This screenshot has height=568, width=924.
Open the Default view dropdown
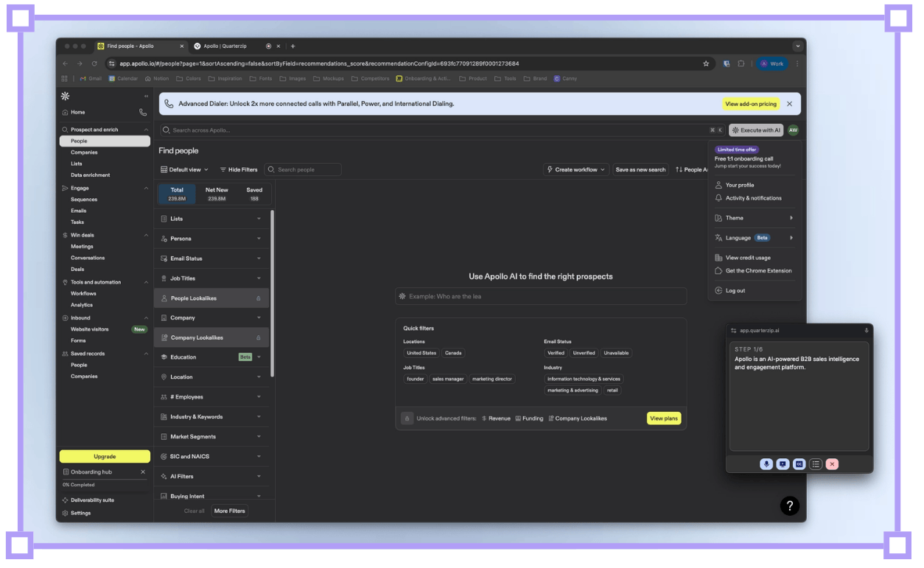pos(184,169)
